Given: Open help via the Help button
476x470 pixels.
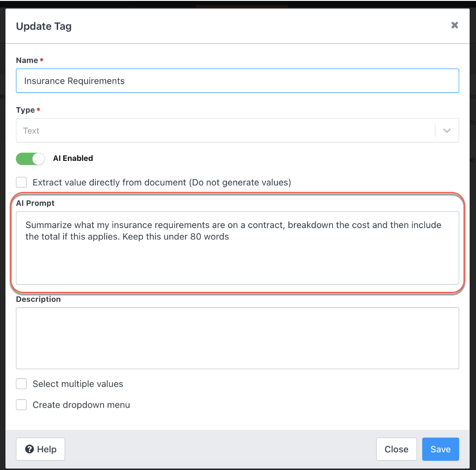Looking at the screenshot, I should click(40, 449).
